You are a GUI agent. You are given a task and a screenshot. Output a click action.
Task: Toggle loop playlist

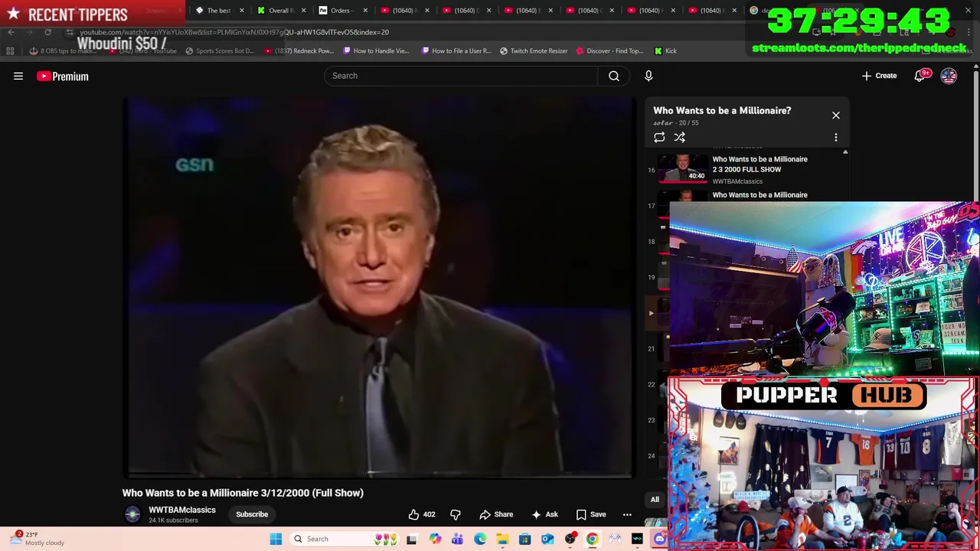(659, 138)
